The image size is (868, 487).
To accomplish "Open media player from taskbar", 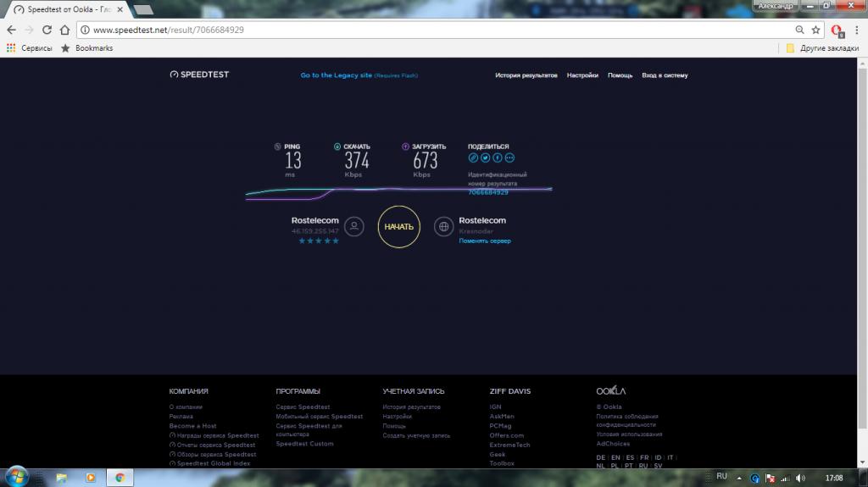I will pyautogui.click(x=90, y=478).
